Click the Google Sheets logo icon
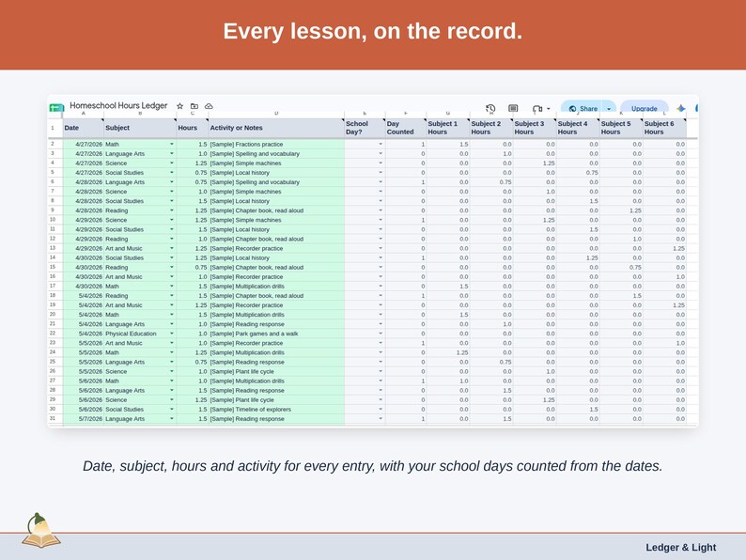This screenshot has width=746, height=560. pos(56,108)
